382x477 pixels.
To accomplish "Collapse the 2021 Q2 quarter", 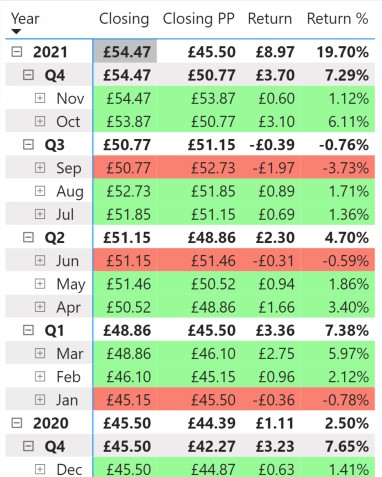I will click(28, 237).
